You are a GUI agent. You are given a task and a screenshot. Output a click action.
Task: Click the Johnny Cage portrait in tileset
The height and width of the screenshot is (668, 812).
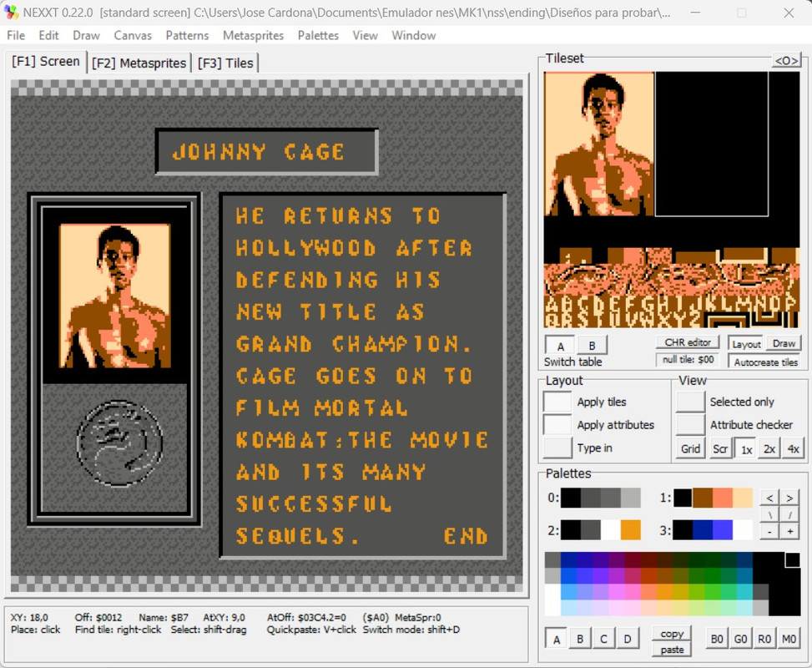[x=599, y=144]
